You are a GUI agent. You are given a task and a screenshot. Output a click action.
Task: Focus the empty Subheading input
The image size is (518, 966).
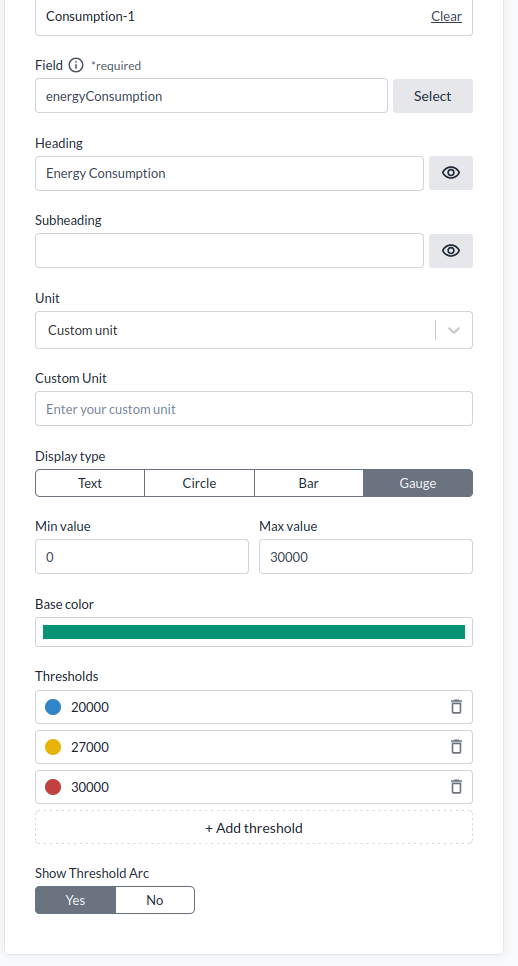229,251
